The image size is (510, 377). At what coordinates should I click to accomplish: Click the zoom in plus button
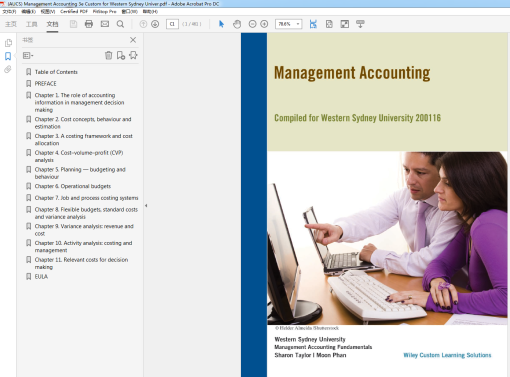pos(264,24)
